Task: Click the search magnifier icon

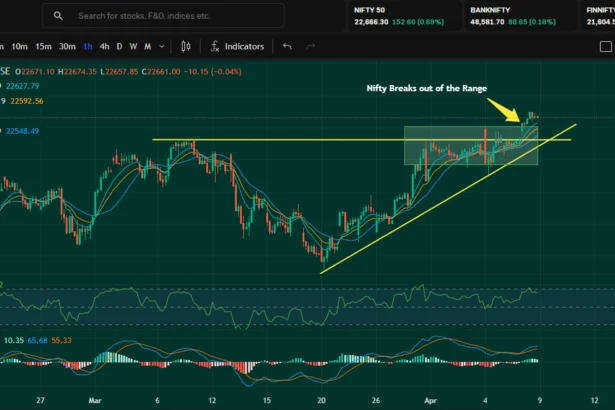Action: [59, 16]
